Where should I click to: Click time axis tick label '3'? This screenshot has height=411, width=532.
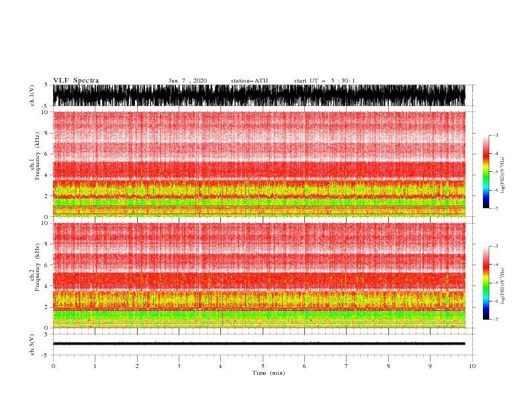(179, 366)
